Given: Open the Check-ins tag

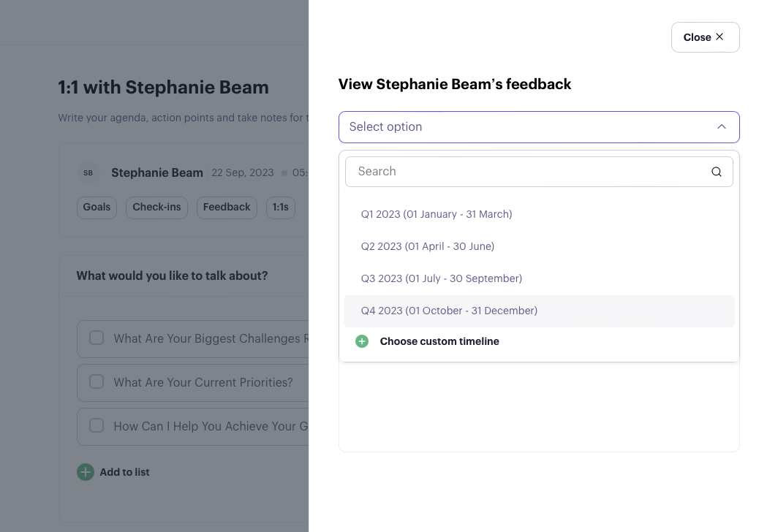Looking at the screenshot, I should point(156,208).
